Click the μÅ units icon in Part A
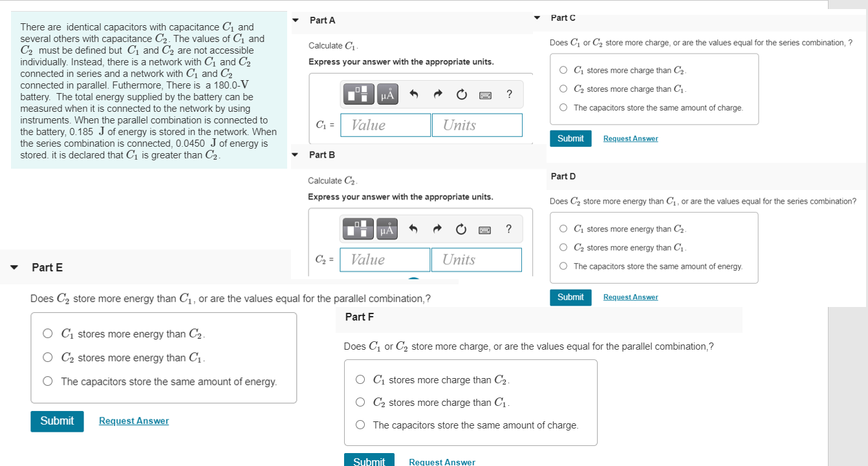Image resolution: width=868 pixels, height=466 pixels. tap(387, 94)
